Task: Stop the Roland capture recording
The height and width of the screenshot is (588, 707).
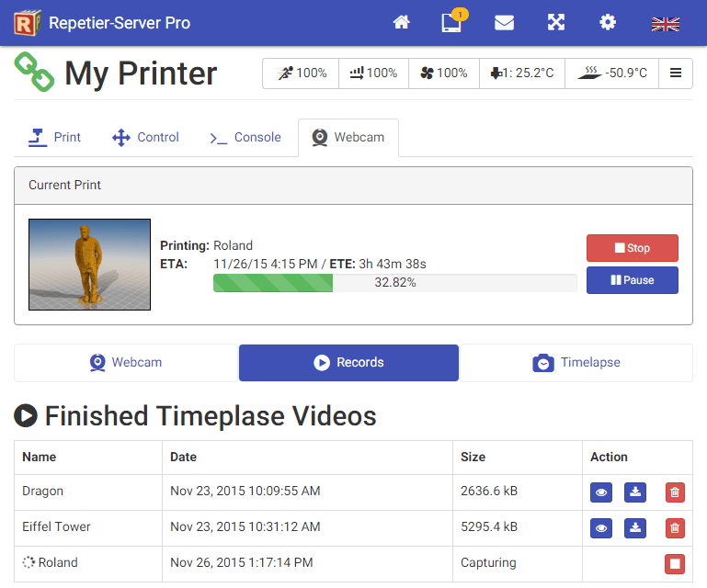Action: (675, 563)
